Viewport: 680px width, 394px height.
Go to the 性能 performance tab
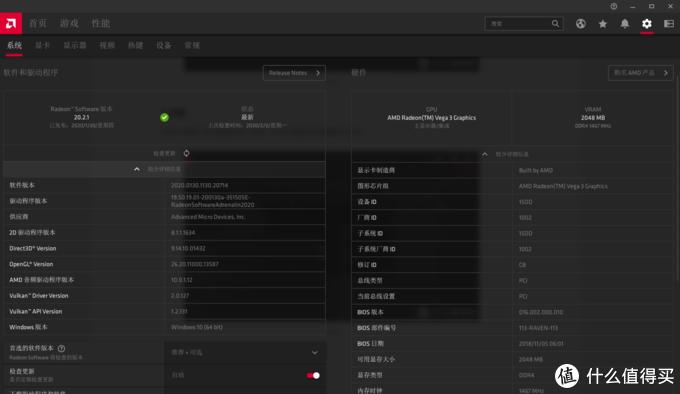coord(101,23)
